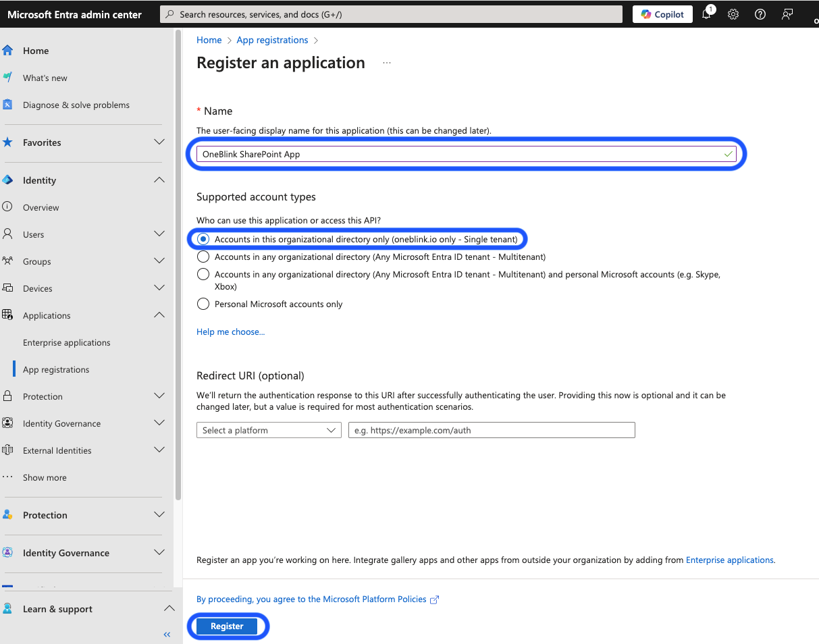Open the Microsoft Platform Policies link
This screenshot has width=819, height=644.
click(375, 599)
